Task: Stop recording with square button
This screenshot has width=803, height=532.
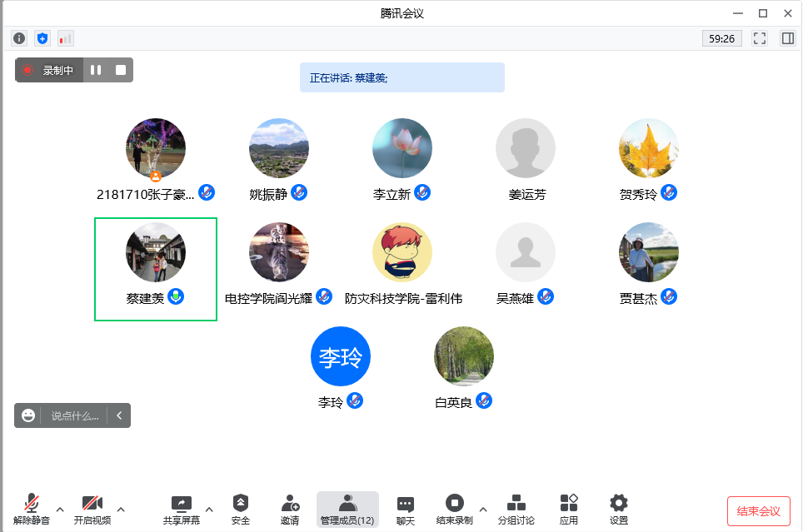Action: click(x=121, y=71)
